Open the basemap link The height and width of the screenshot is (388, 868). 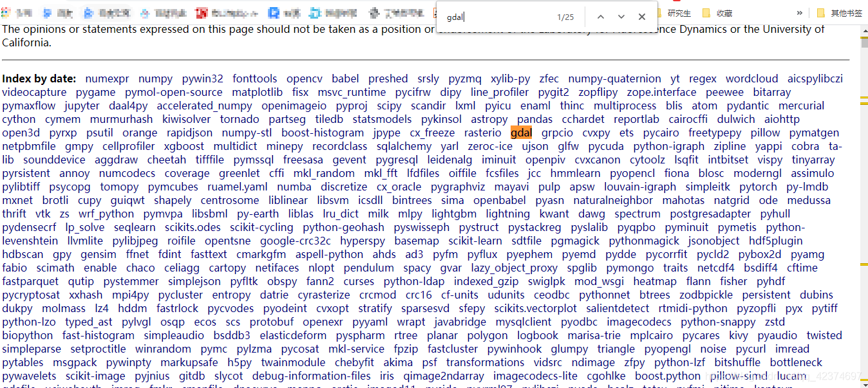point(417,241)
